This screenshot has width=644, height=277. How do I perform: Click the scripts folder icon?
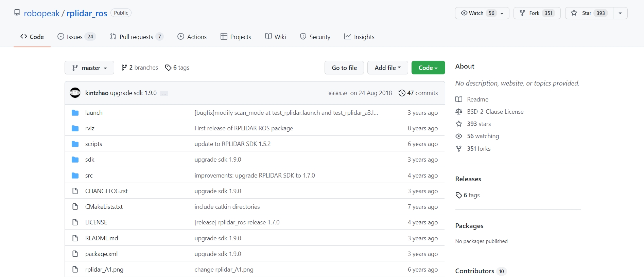click(x=75, y=144)
